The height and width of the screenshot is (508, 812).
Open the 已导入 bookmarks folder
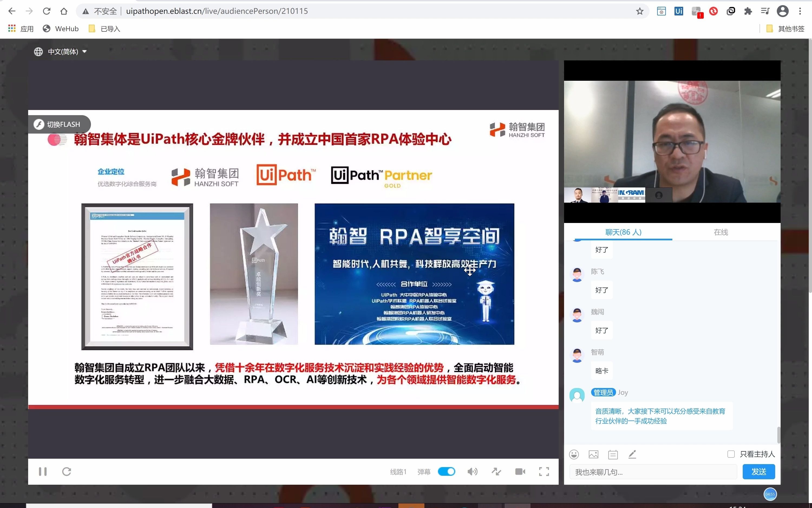pos(104,28)
